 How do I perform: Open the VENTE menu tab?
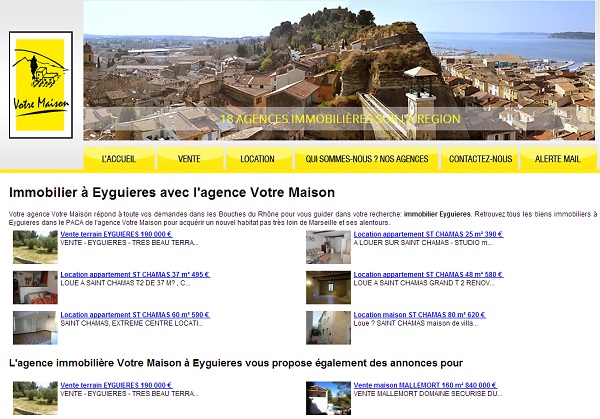189,158
